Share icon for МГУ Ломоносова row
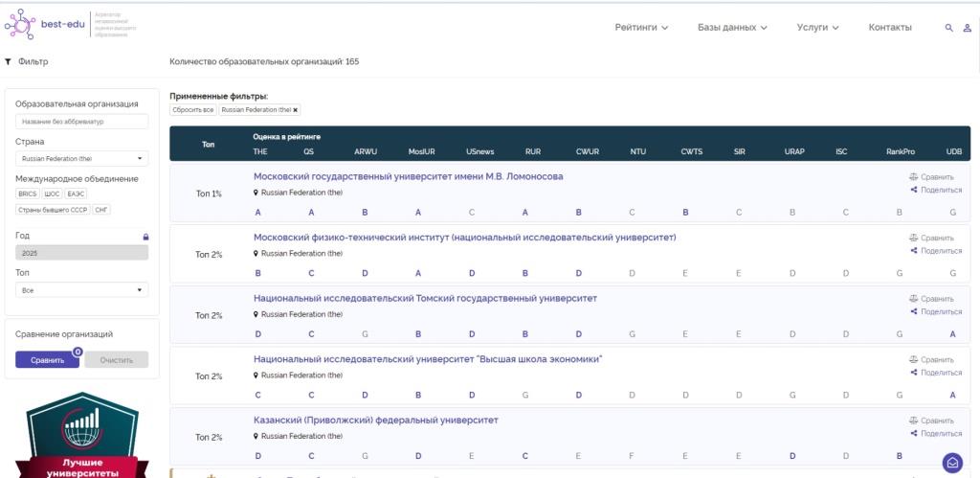The image size is (980, 478). click(914, 190)
